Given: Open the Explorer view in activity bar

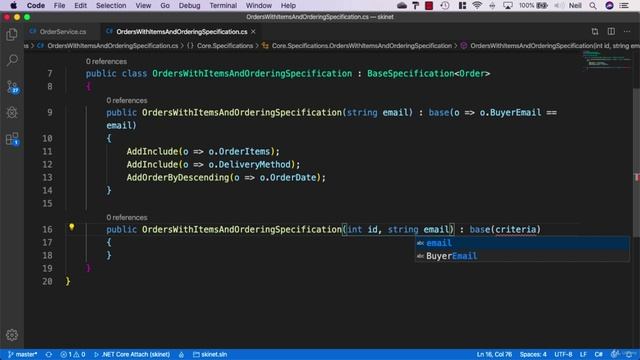Looking at the screenshot, I should [12, 35].
